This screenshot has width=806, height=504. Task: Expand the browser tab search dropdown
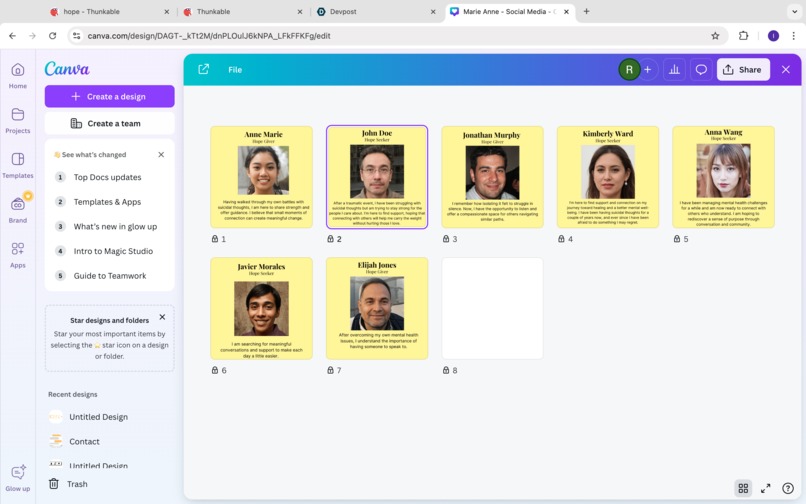[794, 11]
